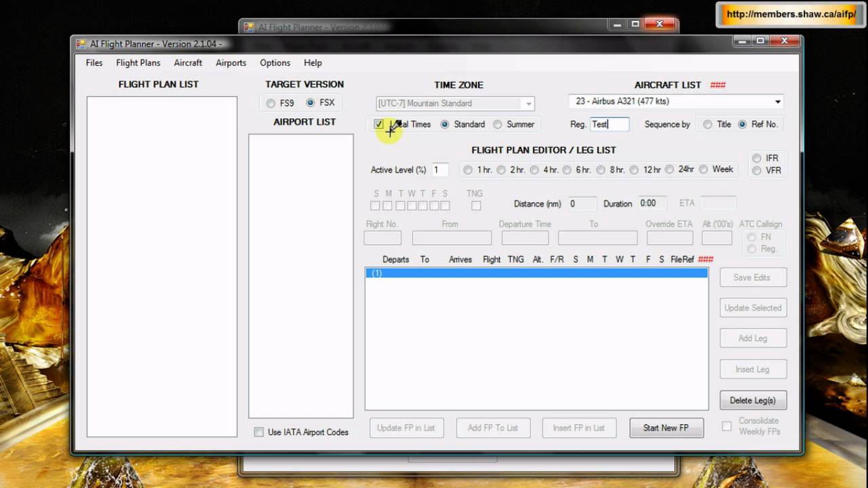Select the 1 hr. repeat period
This screenshot has width=868, height=488.
pyautogui.click(x=468, y=169)
